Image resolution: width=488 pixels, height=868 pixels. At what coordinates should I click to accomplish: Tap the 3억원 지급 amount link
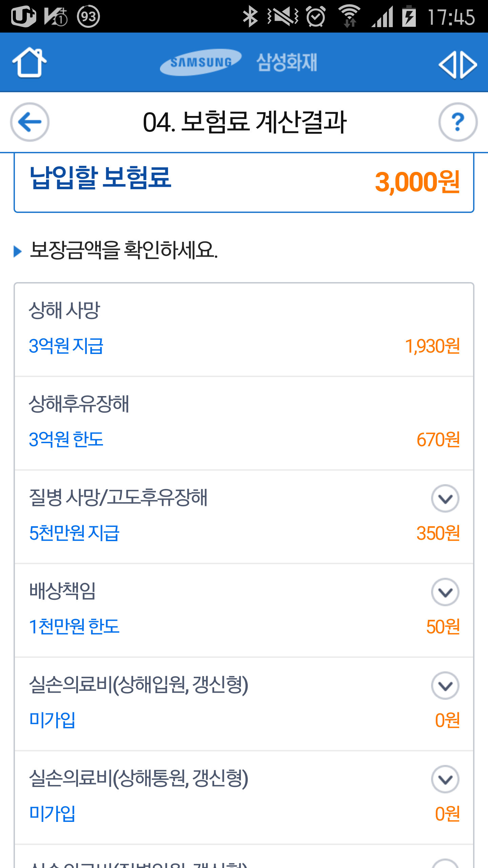66,346
